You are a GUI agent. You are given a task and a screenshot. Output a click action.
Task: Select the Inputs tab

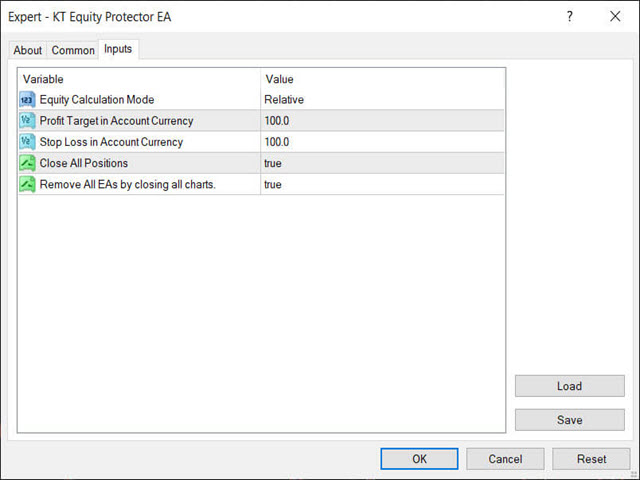(x=118, y=49)
